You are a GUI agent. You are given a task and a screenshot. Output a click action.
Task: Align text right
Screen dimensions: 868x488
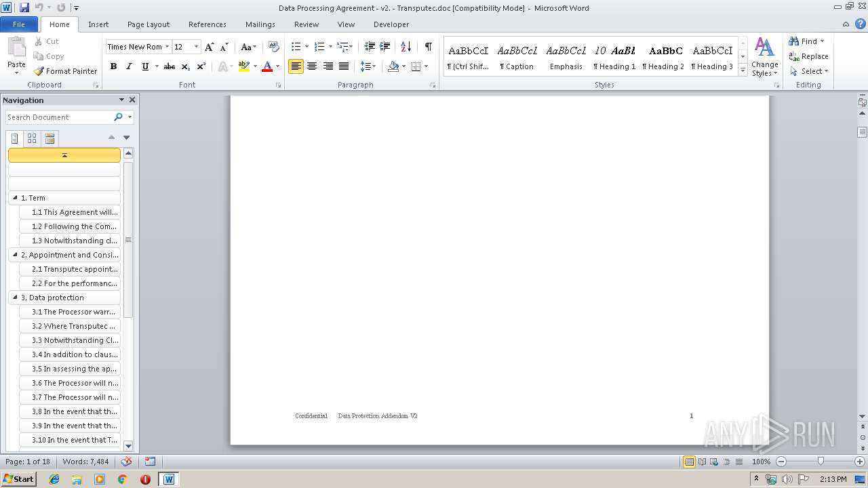pos(328,66)
